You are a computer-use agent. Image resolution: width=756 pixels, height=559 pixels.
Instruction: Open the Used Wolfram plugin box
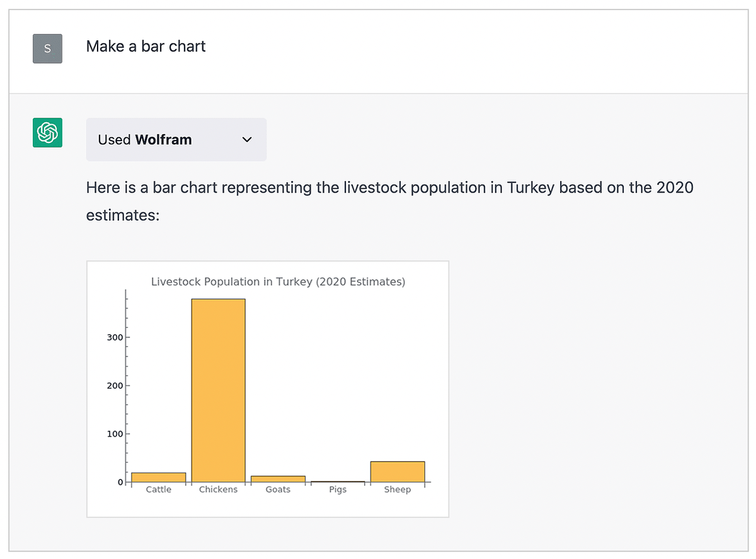(x=176, y=139)
